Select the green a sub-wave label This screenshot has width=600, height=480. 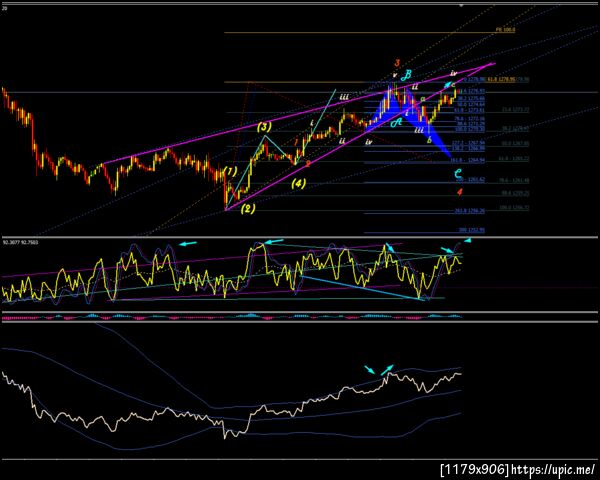[x=422, y=99]
